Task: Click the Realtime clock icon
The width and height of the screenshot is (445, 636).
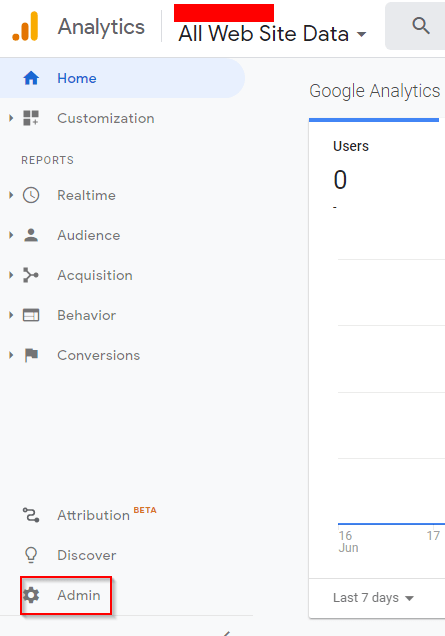Action: pos(31,195)
